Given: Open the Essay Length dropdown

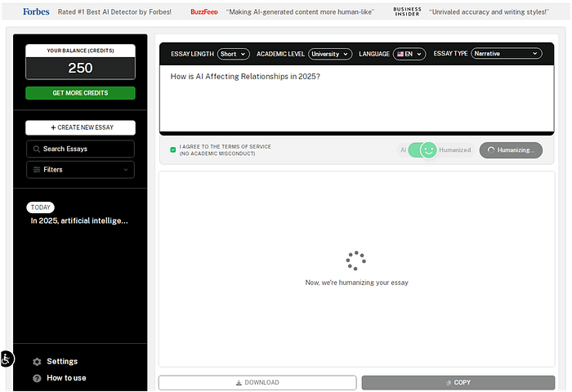Looking at the screenshot, I should tap(233, 54).
